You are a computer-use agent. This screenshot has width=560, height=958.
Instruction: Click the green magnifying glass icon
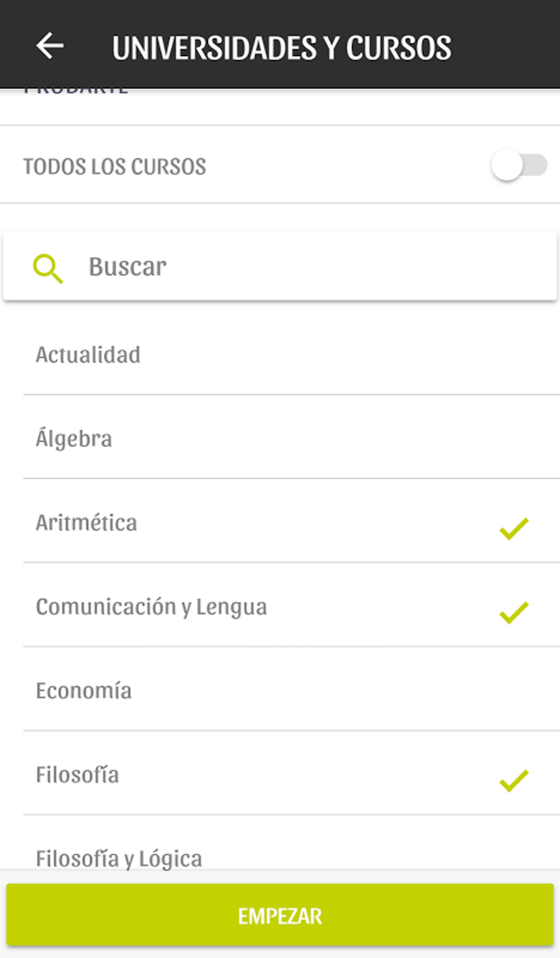point(48,269)
